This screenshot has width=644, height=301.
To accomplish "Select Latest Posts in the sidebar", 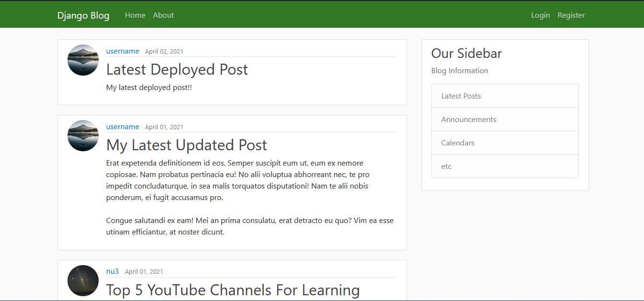I will pos(505,96).
